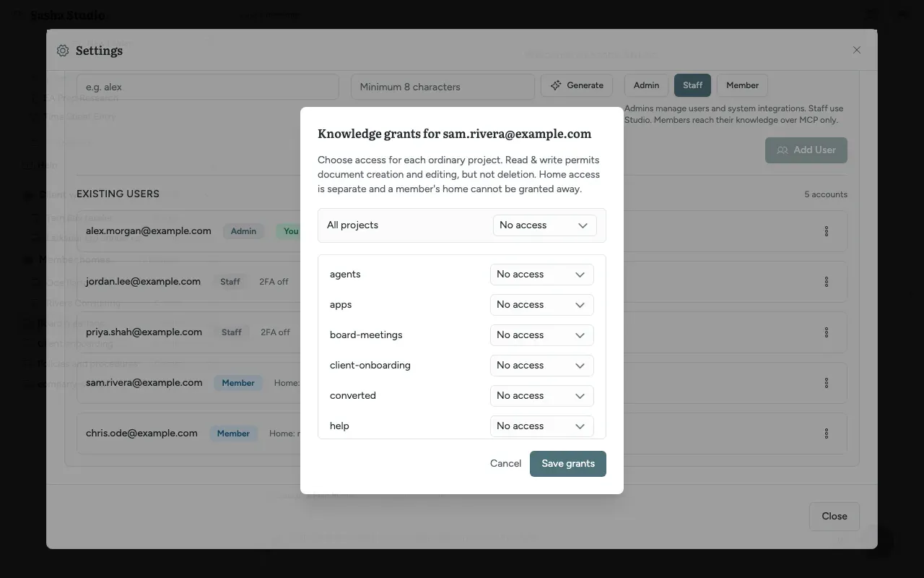The width and height of the screenshot is (924, 578).
Task: Open actions menu for sam.rivera@example.com
Action: pyautogui.click(x=827, y=383)
